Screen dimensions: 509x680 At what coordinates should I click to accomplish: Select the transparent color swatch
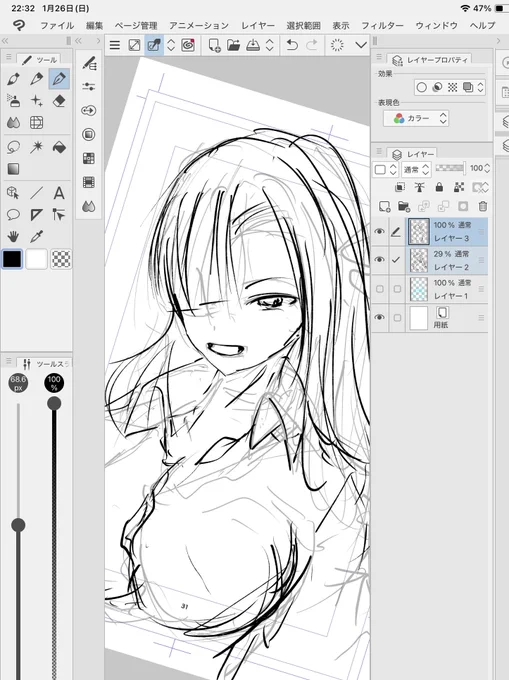(x=61, y=259)
